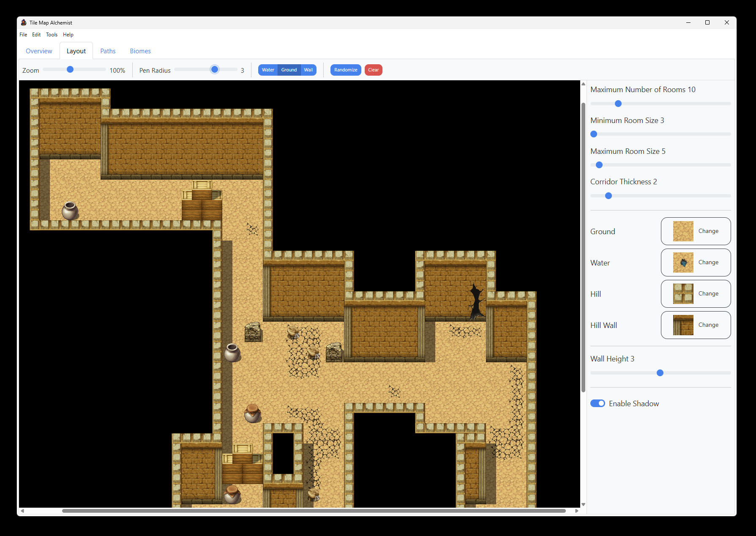The image size is (756, 536).
Task: Click the horizontal scrollbar right arrow
Action: coord(576,511)
